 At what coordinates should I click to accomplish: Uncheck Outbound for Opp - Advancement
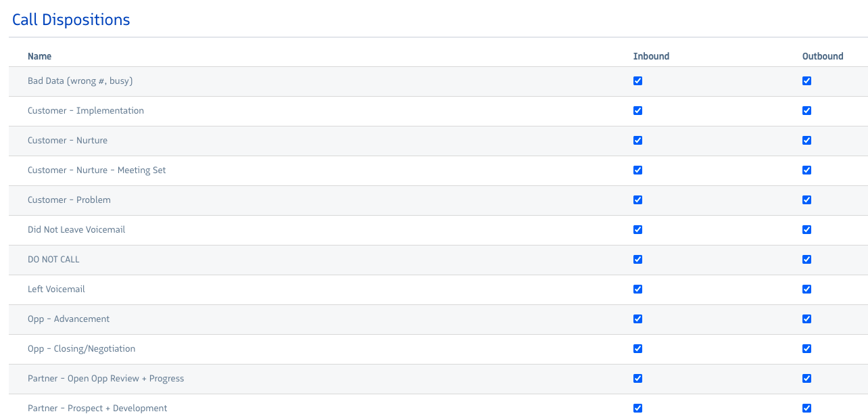[x=806, y=319]
